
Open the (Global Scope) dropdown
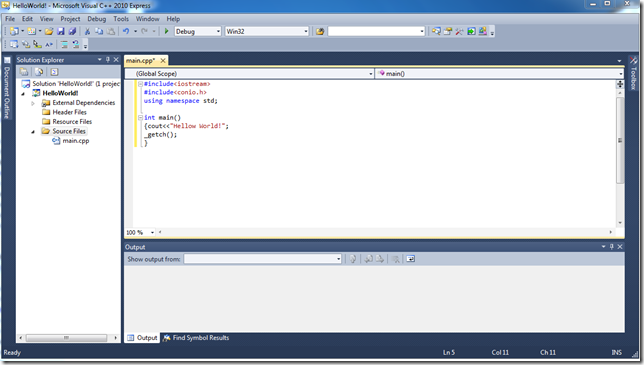point(370,73)
